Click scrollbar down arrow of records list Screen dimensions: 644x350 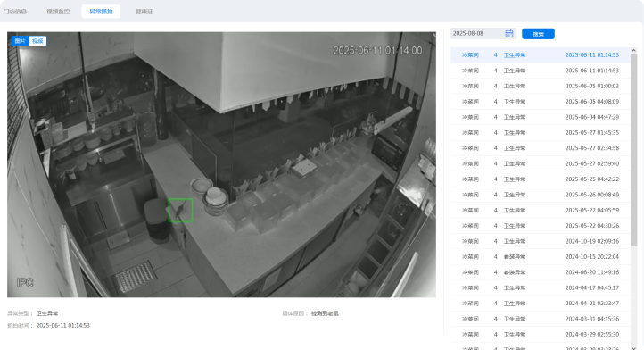[633, 348]
